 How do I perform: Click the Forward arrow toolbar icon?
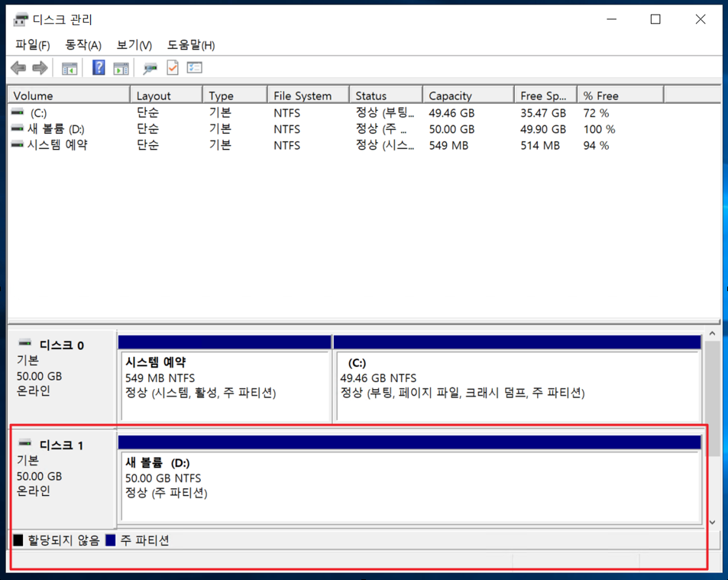click(40, 68)
